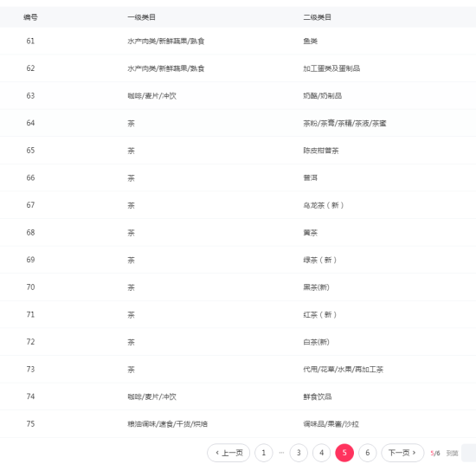476x464 pixels.
Task: Select row 61 with 鱼类
Action: [238, 41]
